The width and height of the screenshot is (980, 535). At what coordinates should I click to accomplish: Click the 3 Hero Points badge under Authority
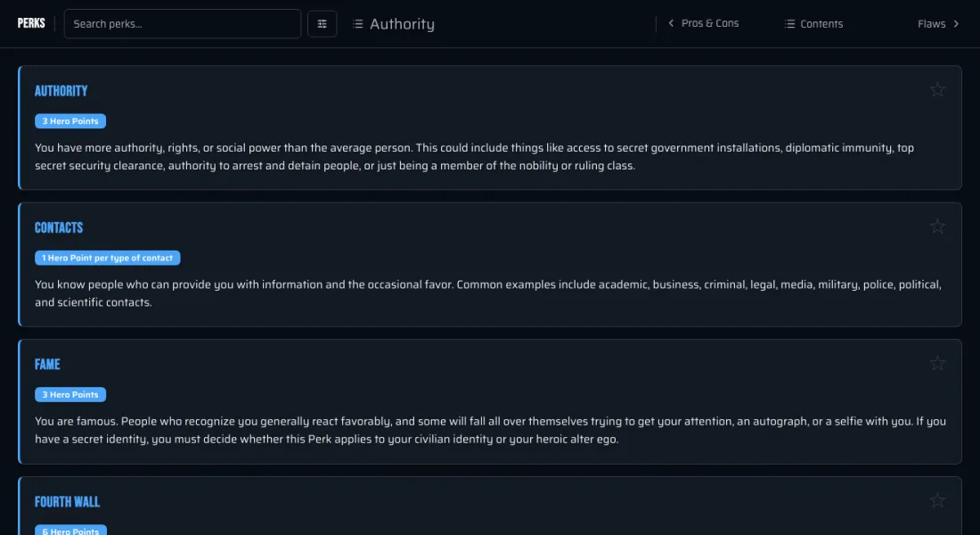click(70, 121)
